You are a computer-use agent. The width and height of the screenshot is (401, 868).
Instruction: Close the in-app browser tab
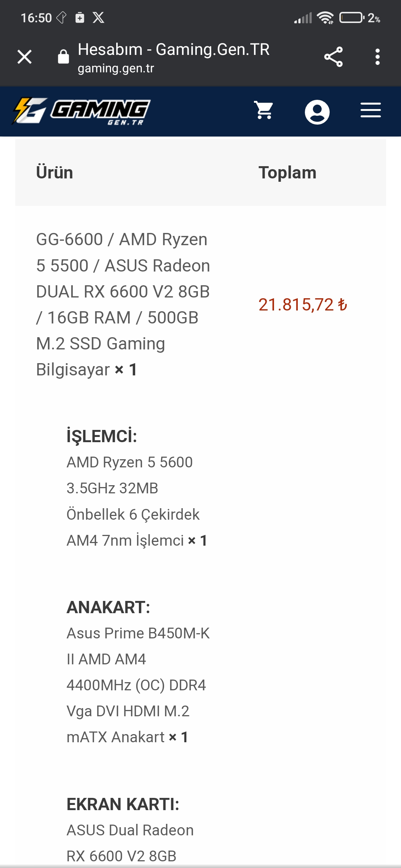(x=25, y=57)
